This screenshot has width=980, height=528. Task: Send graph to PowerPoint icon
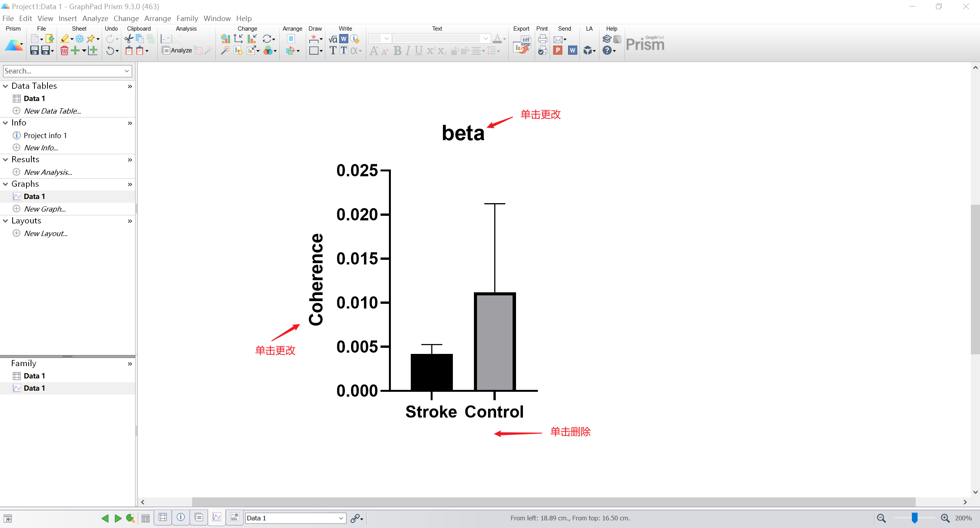(558, 51)
